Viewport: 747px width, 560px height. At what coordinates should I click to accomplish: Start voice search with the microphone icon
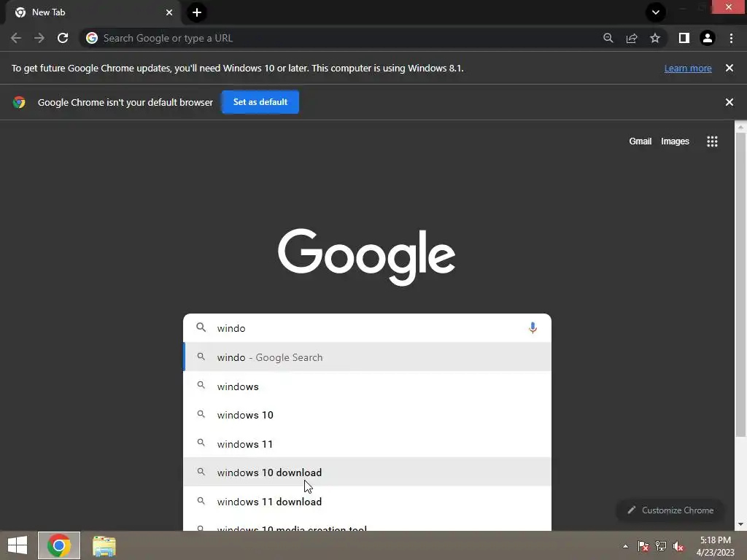click(533, 328)
